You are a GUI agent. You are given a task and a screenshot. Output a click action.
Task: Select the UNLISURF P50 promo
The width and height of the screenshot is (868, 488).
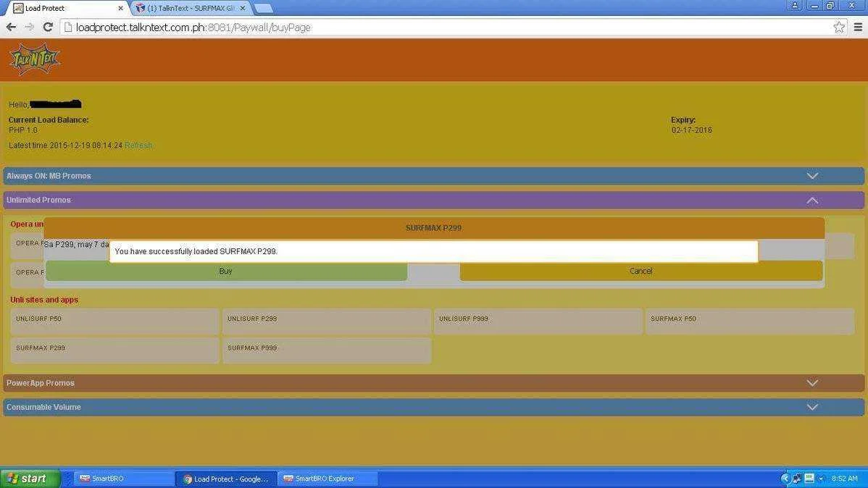pyautogui.click(x=114, y=321)
